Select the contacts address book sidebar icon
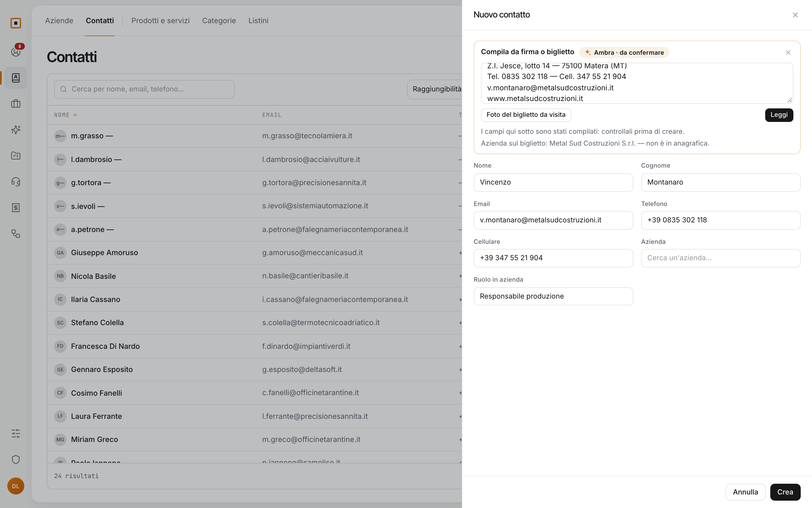Image resolution: width=812 pixels, height=508 pixels. [16, 78]
